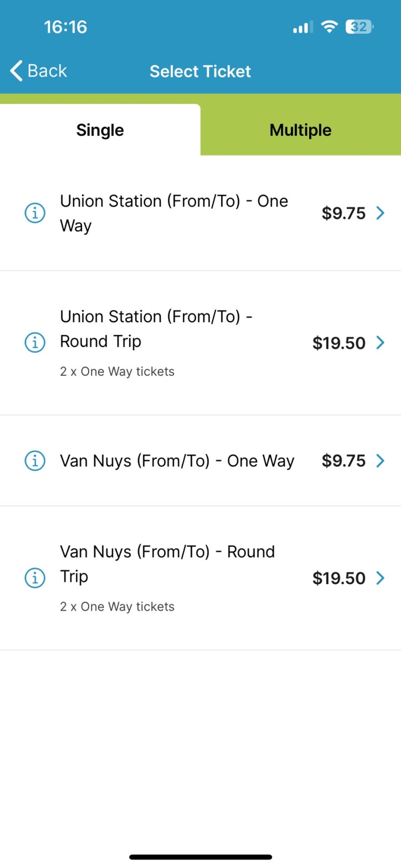This screenshot has width=401, height=868.
Task: Open the Van Nuys One Way chevron arrow
Action: pos(380,460)
